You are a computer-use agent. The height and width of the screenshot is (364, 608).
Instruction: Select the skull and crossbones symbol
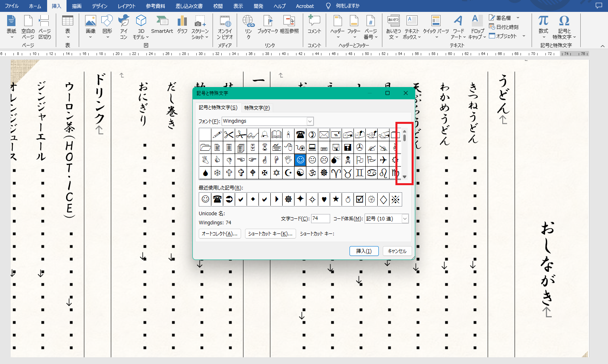(348, 160)
